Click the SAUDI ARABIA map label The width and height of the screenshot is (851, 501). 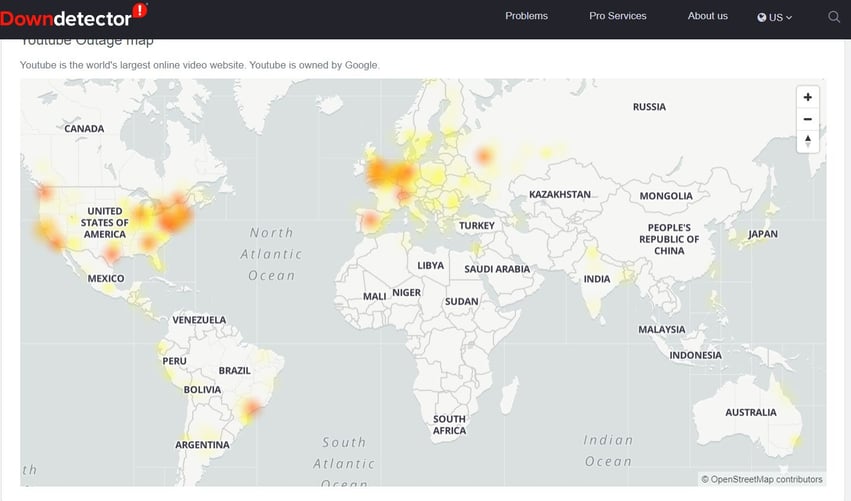pos(497,269)
